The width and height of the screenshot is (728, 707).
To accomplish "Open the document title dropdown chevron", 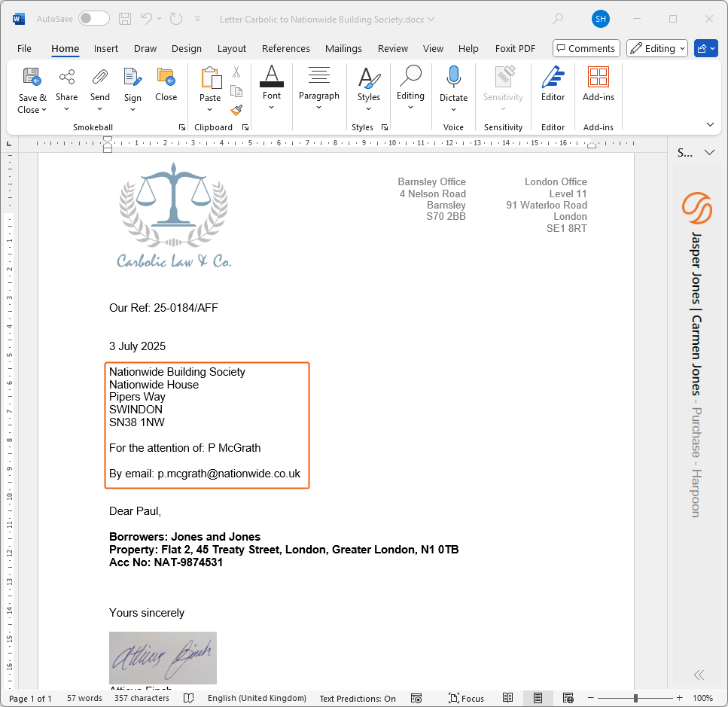I will [431, 19].
